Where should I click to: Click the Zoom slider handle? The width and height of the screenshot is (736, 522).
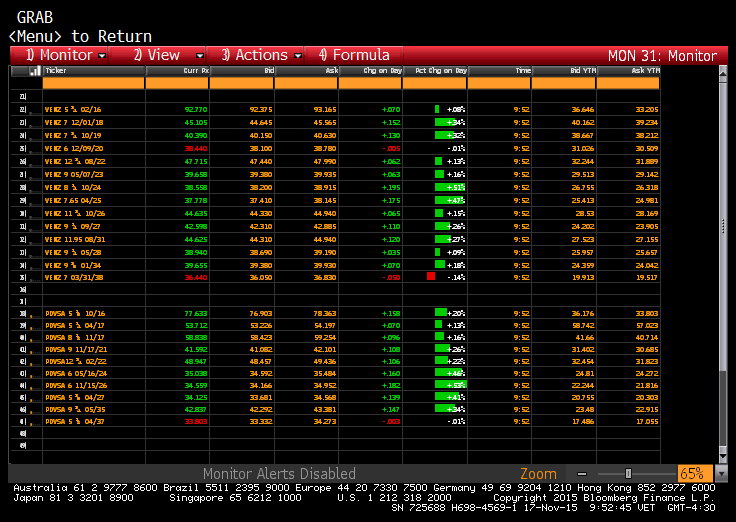click(628, 473)
